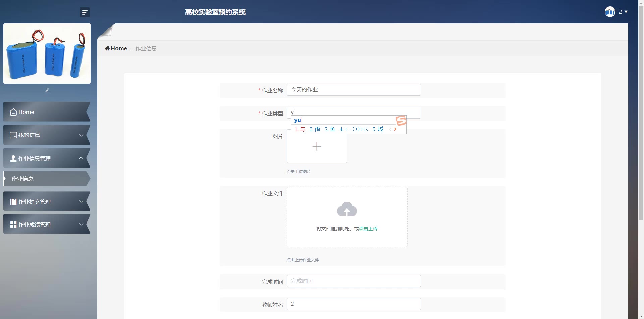Click the home icon in breadcrumb
The width and height of the screenshot is (644, 319).
click(107, 48)
